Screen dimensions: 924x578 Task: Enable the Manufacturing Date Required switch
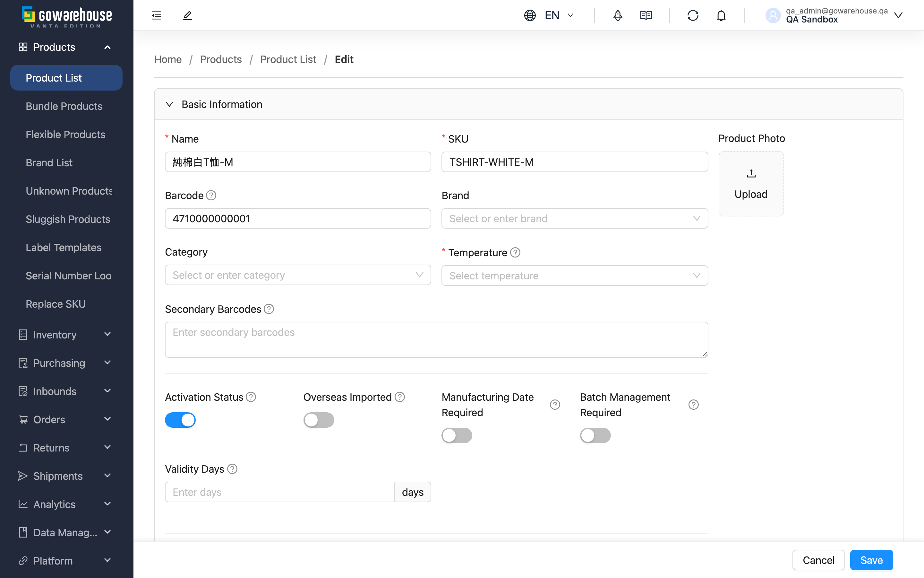pyautogui.click(x=457, y=435)
